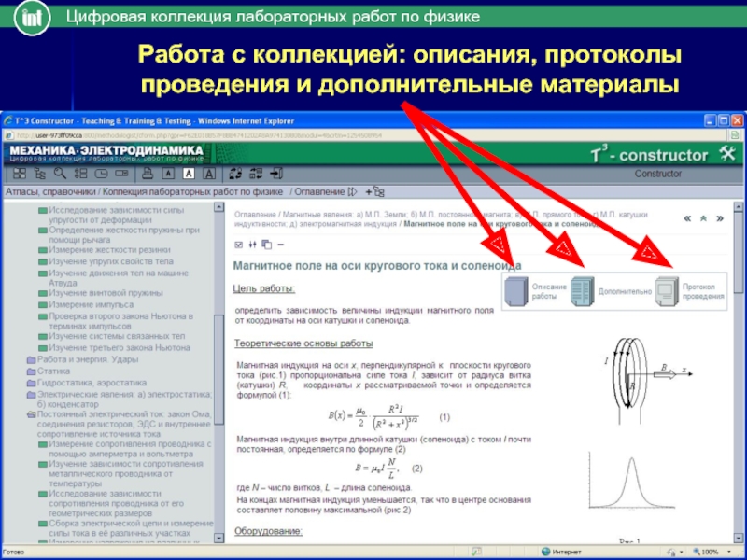
Task: Click the peak curve graph figure
Action: click(x=631, y=481)
